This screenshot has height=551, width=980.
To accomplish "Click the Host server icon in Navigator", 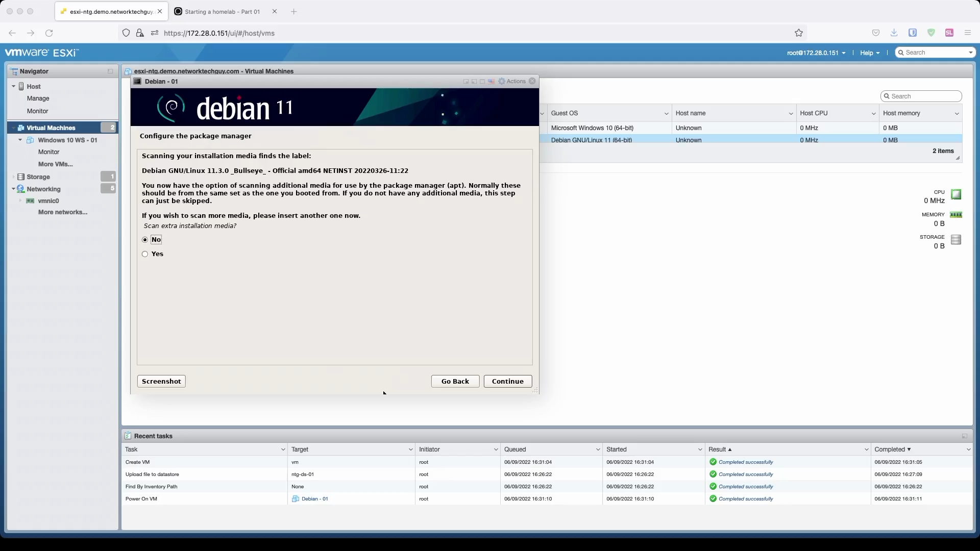I will pyautogui.click(x=21, y=87).
